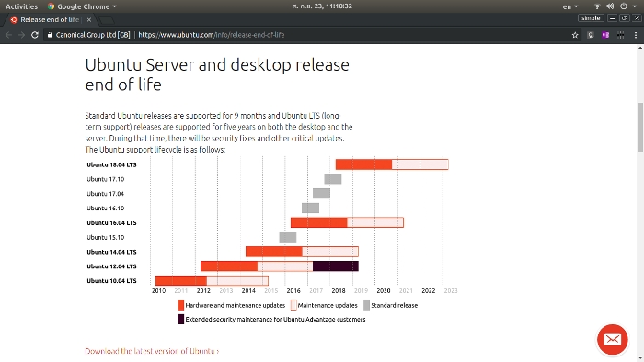Open a new tab
Viewport: 644px width, 362px height.
(x=106, y=19)
